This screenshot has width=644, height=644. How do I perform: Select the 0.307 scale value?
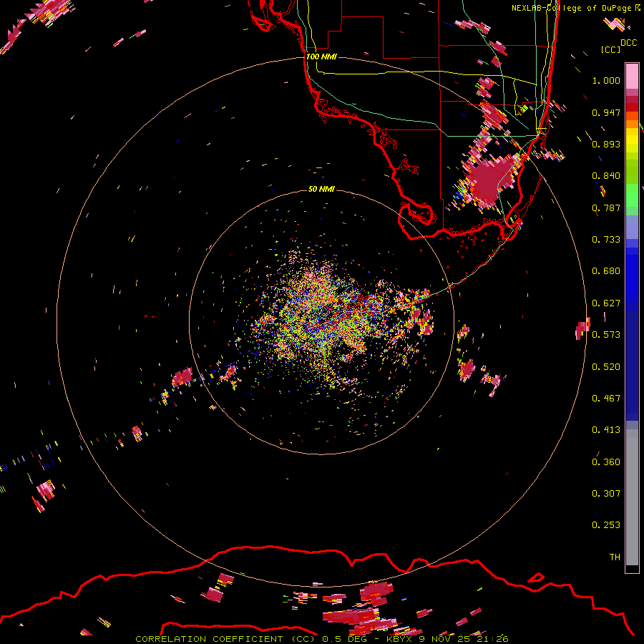[606, 494]
